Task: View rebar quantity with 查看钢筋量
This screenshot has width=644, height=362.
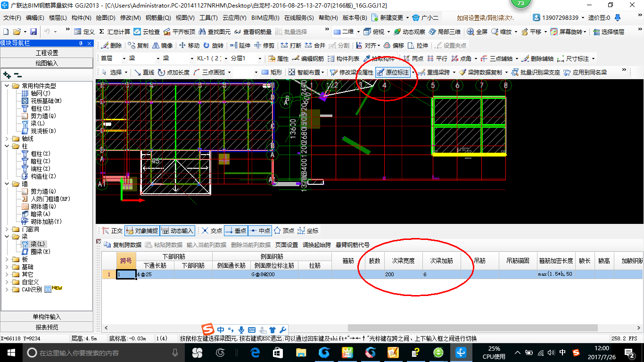Action: pos(253,32)
